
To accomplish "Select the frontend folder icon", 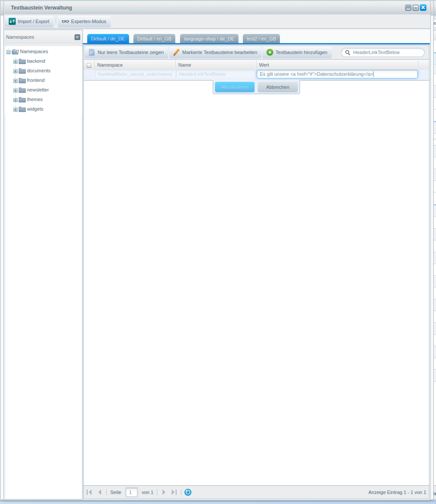I will click(x=22, y=81).
